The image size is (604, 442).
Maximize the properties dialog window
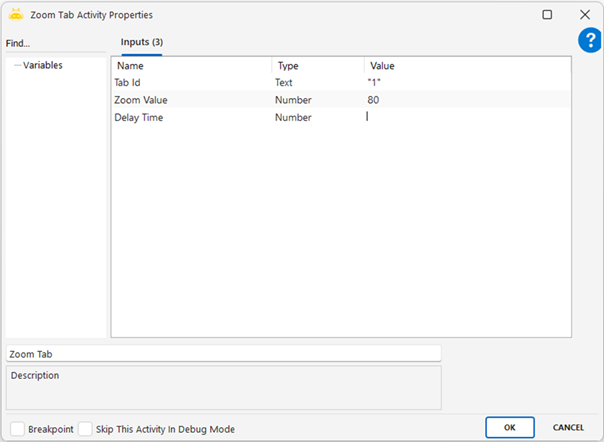547,15
